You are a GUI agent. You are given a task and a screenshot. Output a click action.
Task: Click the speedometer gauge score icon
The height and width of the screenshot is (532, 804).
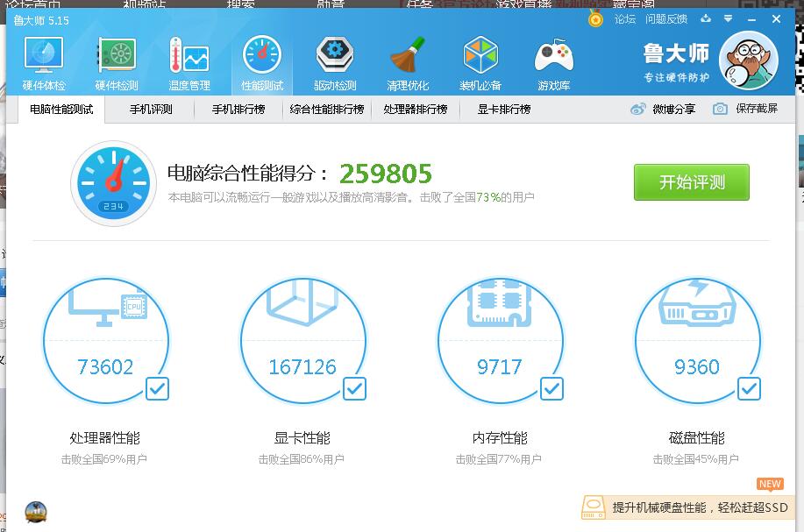113,183
